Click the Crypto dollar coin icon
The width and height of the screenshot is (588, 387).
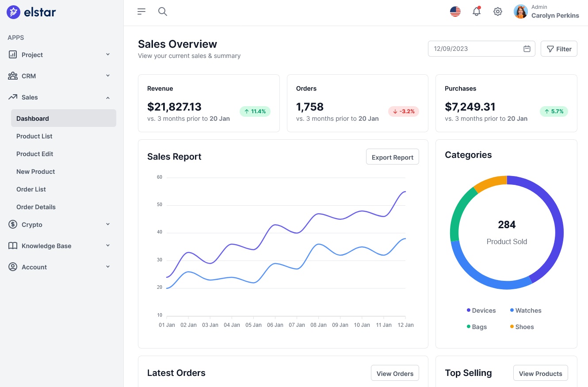coord(13,224)
